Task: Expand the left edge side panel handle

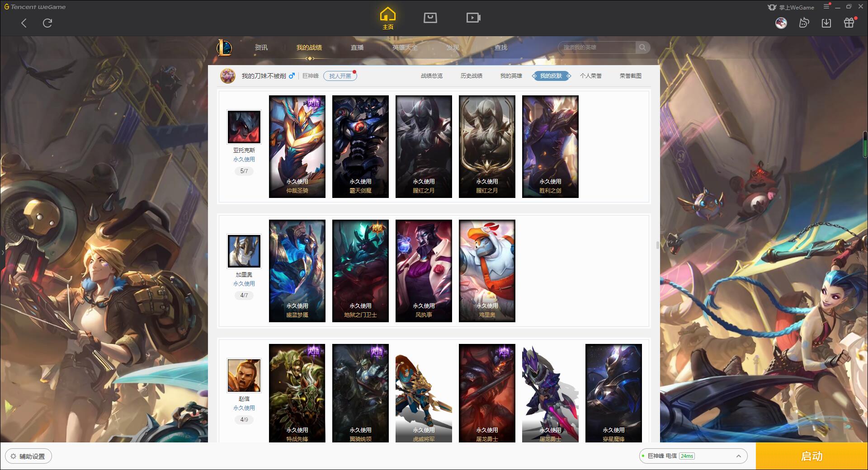Action: pos(2,252)
